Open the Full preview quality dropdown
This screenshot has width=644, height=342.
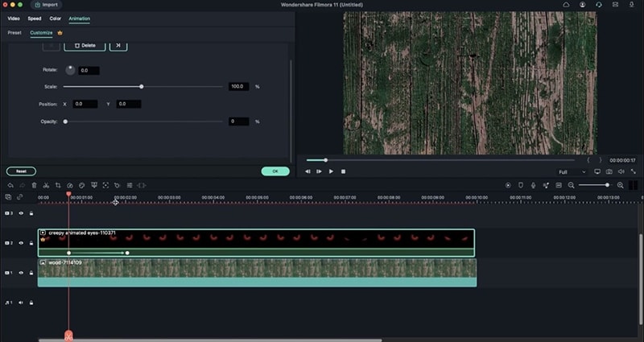pyautogui.click(x=572, y=172)
